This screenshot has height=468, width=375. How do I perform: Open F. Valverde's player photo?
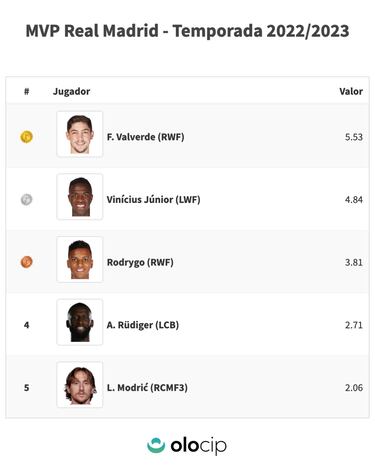click(x=80, y=134)
